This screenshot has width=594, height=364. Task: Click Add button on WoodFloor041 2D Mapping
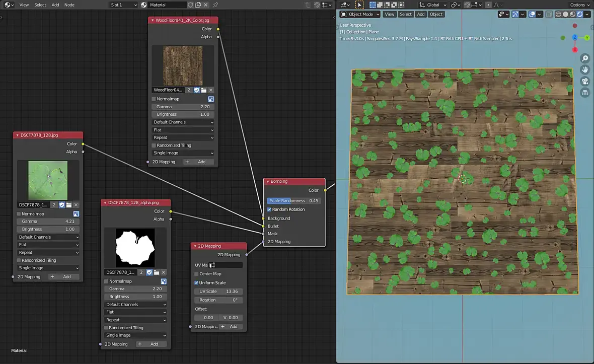tap(198, 162)
